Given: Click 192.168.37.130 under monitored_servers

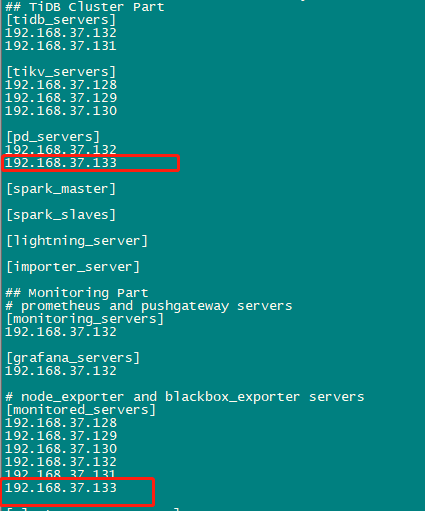Looking at the screenshot, I should (61, 449).
